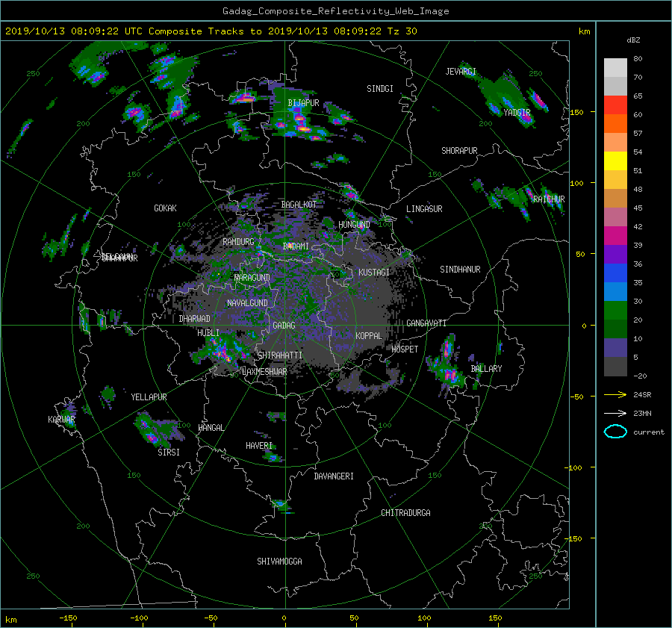Select the SINDGI city label
672x628 pixels.
(x=380, y=89)
